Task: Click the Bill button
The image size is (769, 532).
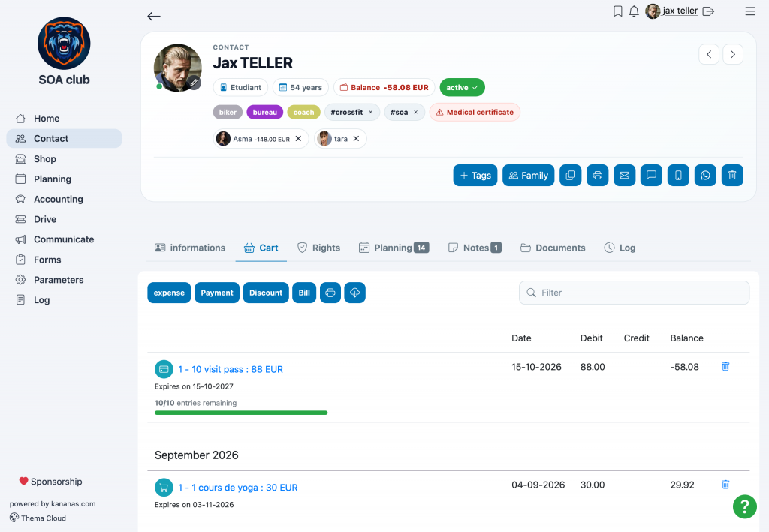Action: [x=304, y=293]
